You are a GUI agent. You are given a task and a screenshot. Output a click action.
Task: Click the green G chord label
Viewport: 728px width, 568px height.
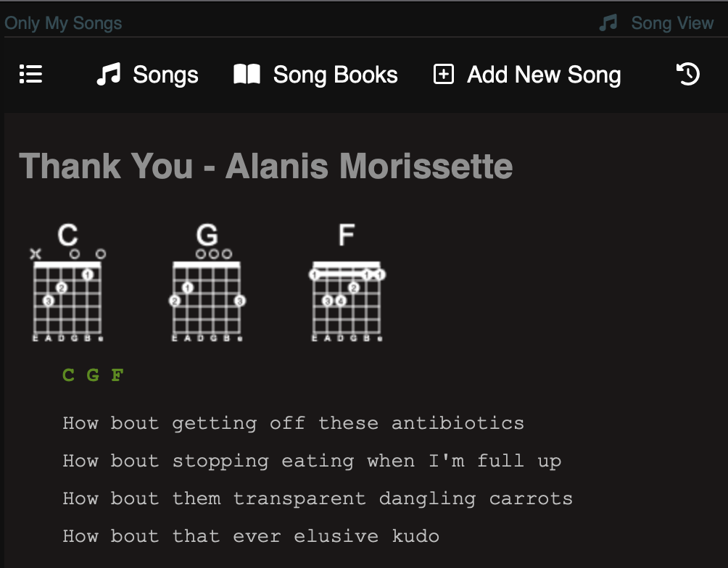[93, 375]
